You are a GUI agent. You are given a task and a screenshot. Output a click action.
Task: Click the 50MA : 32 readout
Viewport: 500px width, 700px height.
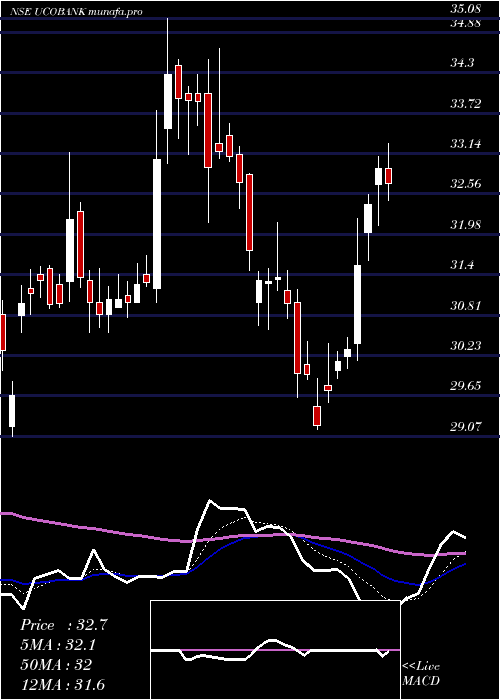click(56, 664)
